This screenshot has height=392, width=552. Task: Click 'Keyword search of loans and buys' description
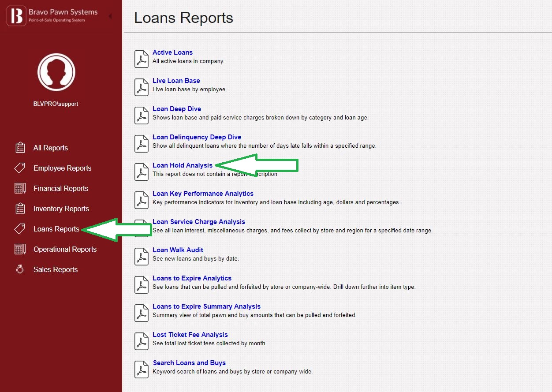click(232, 372)
